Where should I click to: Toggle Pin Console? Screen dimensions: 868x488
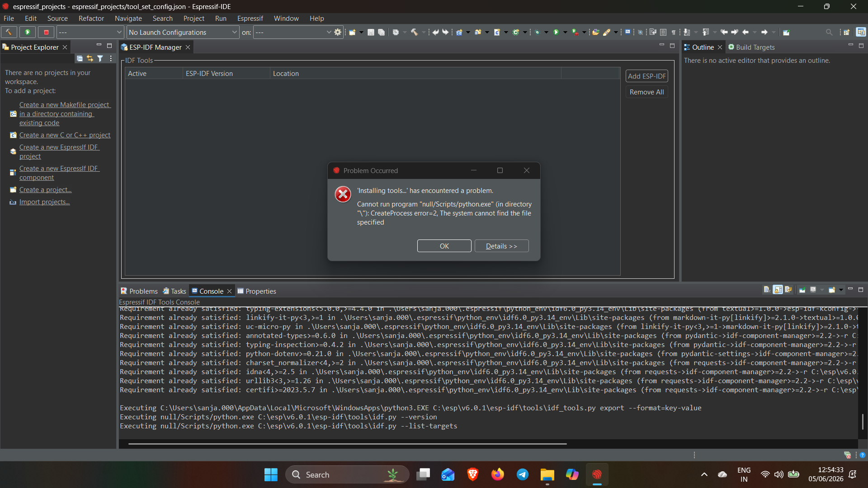pyautogui.click(x=802, y=290)
